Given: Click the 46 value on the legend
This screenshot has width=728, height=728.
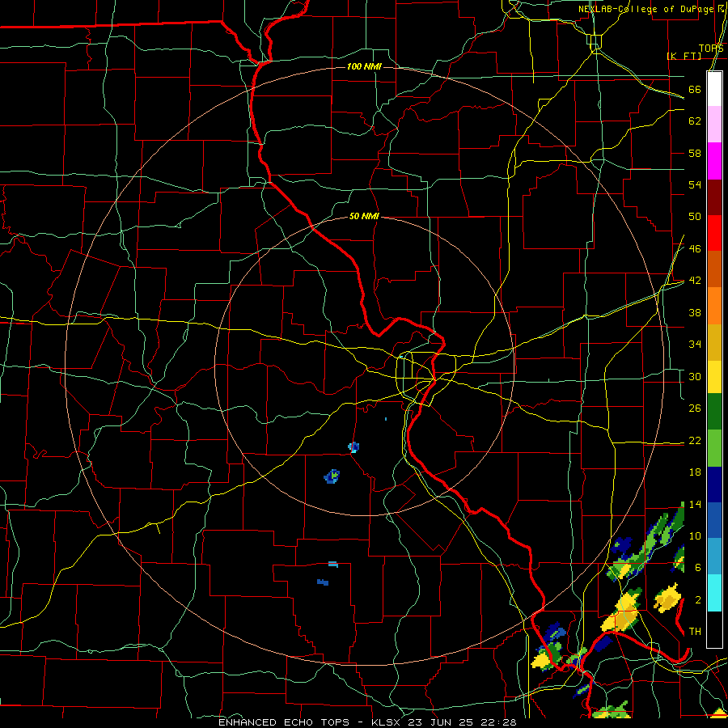Looking at the screenshot, I should pos(695,249).
